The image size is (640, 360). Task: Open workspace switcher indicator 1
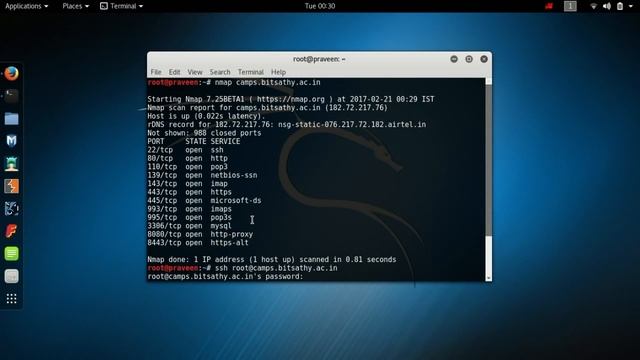(570, 6)
